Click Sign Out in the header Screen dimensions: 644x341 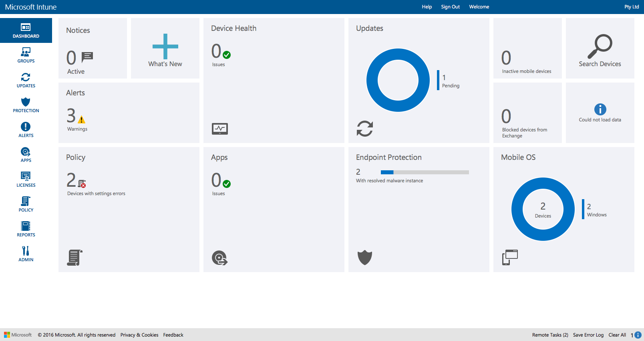(x=451, y=7)
